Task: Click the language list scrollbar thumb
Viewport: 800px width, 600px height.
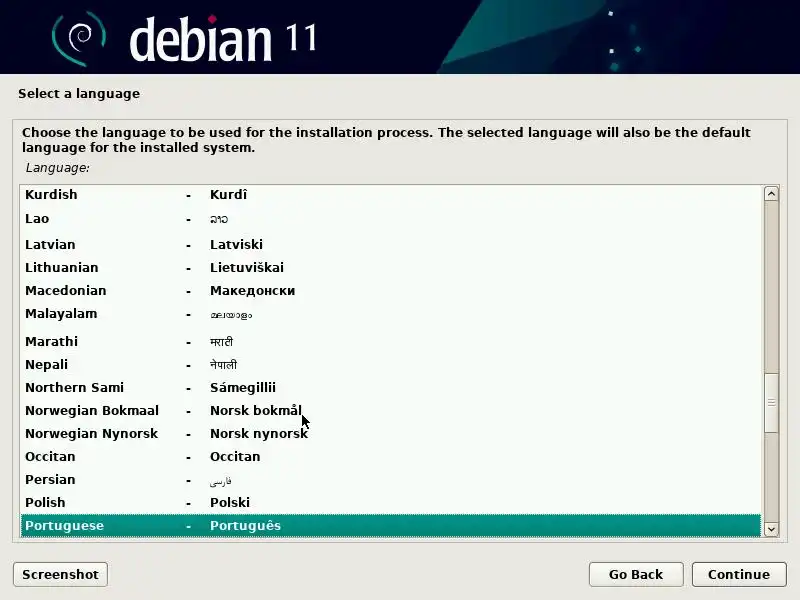Action: [x=771, y=403]
